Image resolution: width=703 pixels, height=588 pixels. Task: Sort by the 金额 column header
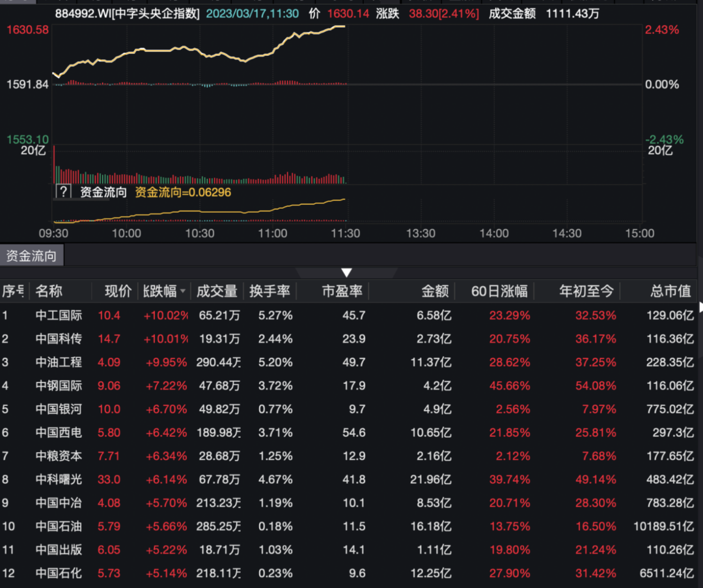(435, 291)
